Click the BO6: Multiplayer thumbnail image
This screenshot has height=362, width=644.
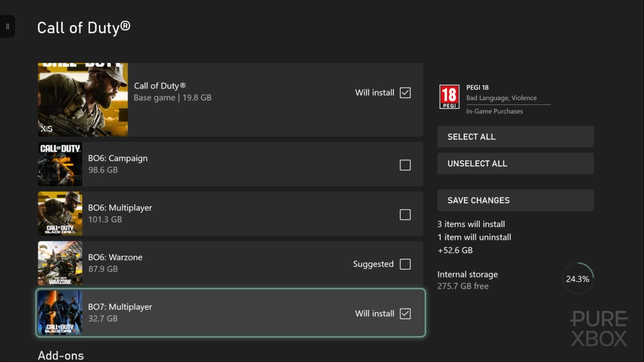60,214
